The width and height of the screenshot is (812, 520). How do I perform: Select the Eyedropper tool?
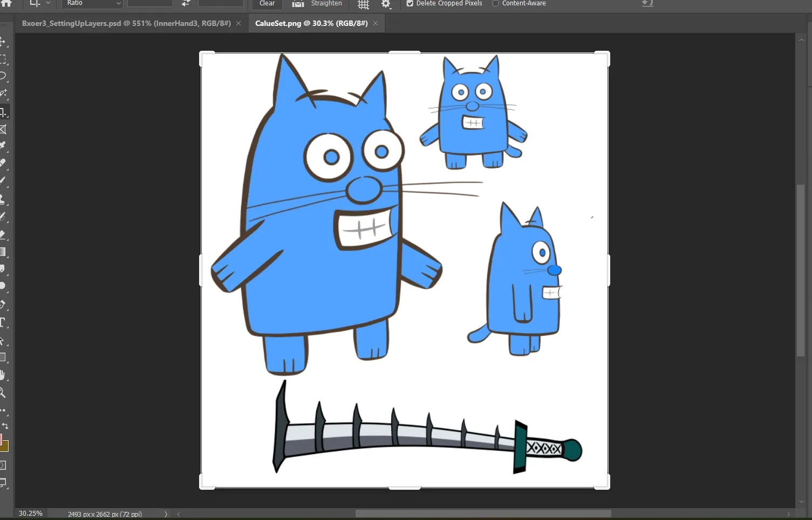tap(3, 146)
